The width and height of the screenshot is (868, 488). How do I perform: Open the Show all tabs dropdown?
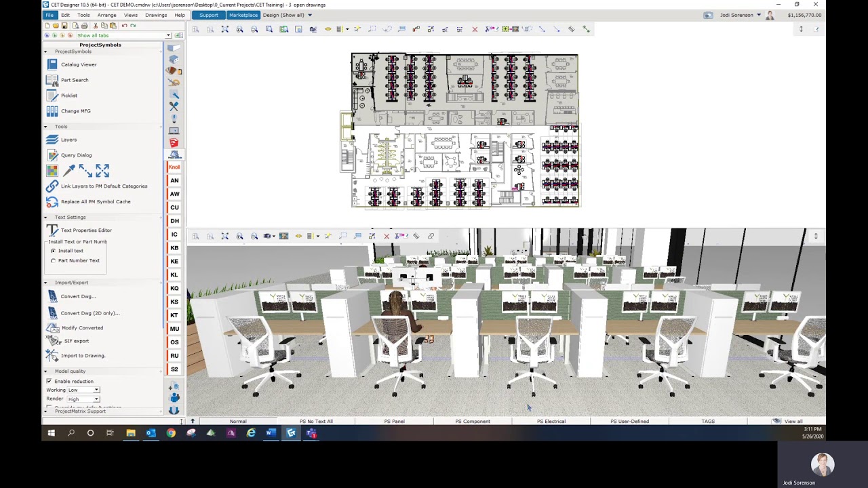(123, 35)
